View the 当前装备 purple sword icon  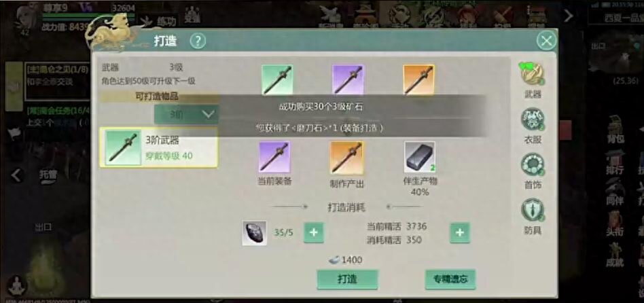[x=274, y=157]
